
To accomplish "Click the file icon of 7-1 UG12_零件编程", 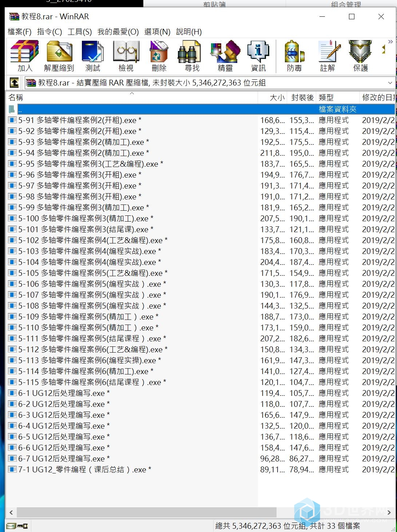I will point(12,469).
